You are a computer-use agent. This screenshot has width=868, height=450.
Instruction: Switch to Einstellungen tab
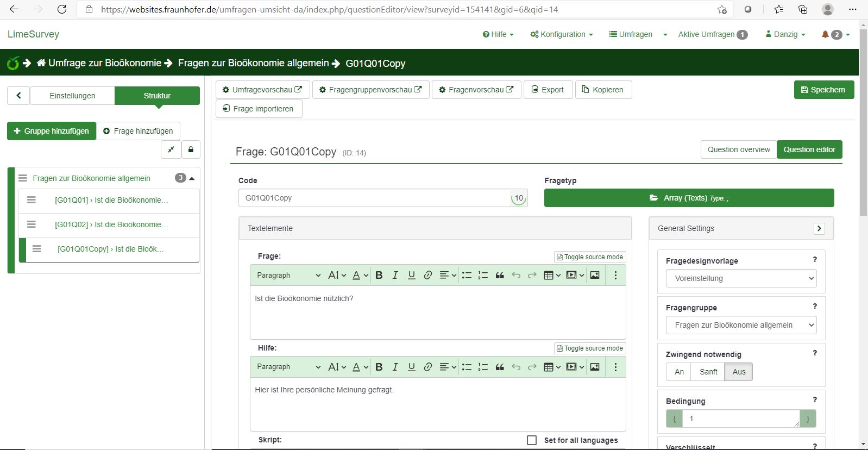72,96
